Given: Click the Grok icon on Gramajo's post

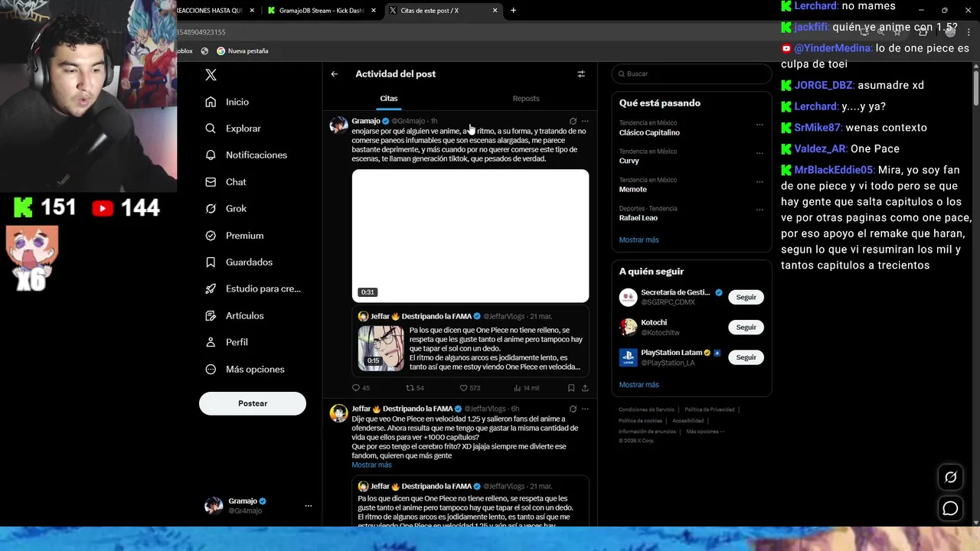Looking at the screenshot, I should click(573, 121).
